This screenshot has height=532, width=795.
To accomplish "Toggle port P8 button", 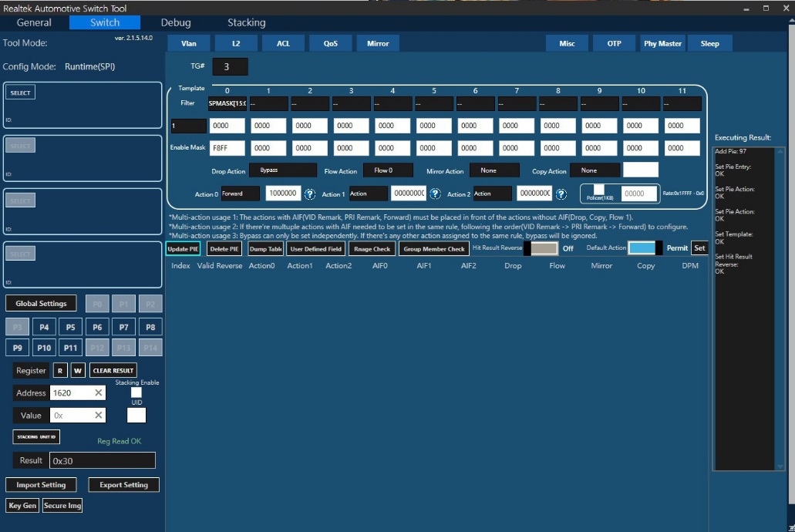I will point(150,327).
